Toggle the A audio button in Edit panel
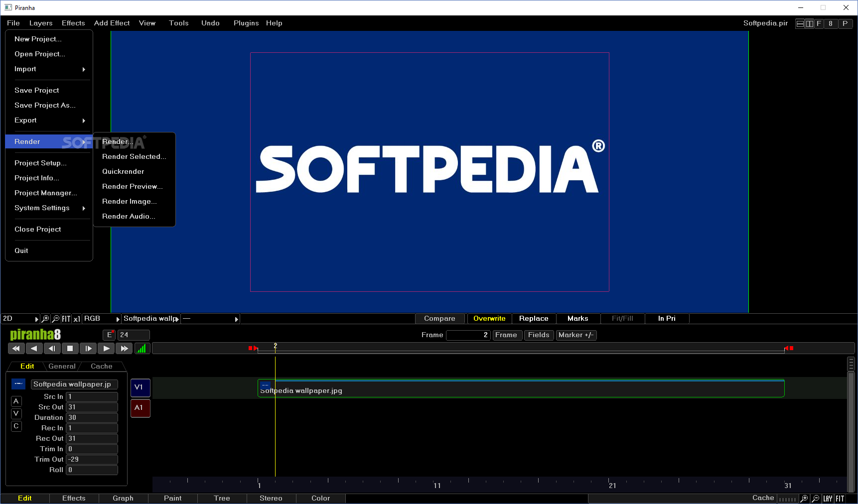Image resolution: width=858 pixels, height=504 pixels. click(16, 401)
